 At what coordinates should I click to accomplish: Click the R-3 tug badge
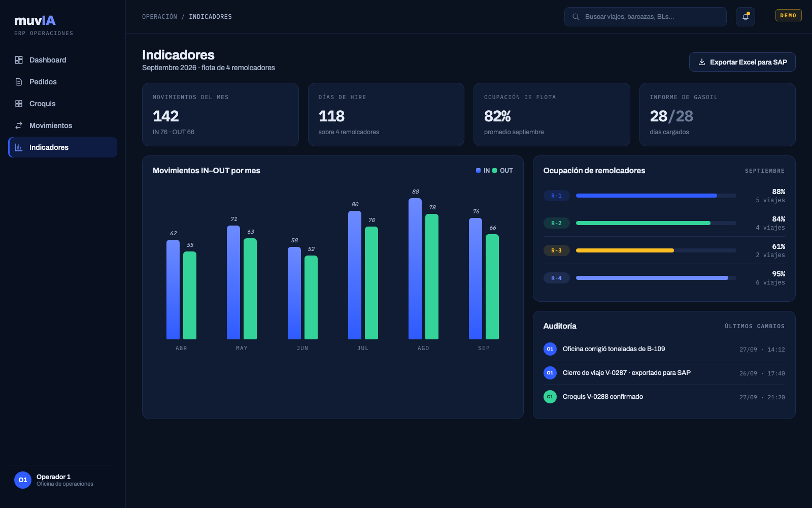(556, 250)
